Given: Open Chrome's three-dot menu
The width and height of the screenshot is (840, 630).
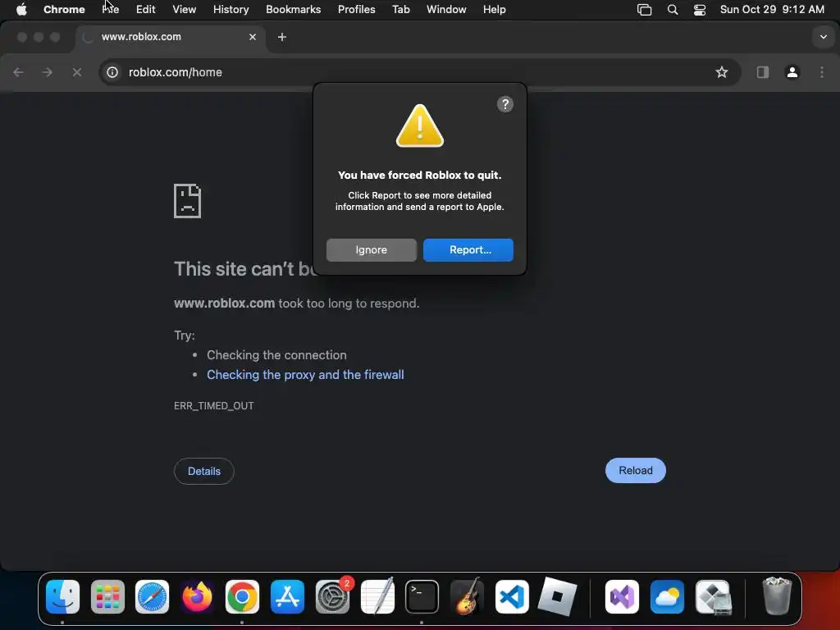Looking at the screenshot, I should (x=822, y=72).
